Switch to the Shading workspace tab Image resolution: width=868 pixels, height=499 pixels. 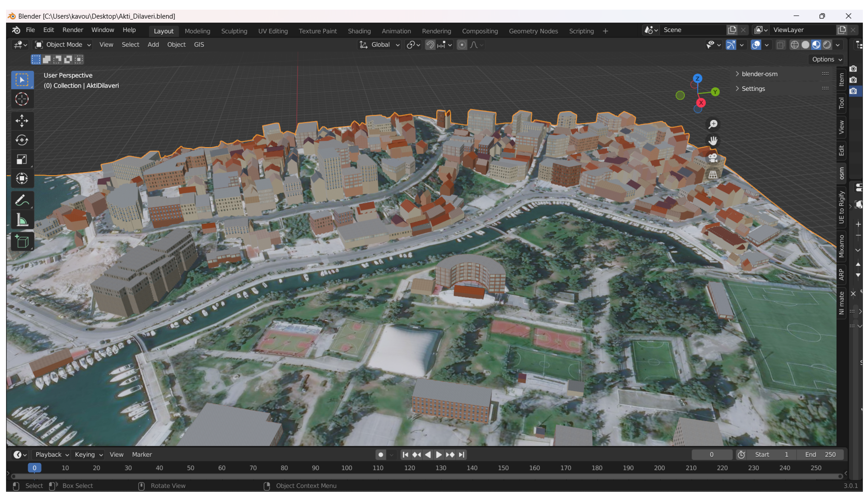click(359, 31)
